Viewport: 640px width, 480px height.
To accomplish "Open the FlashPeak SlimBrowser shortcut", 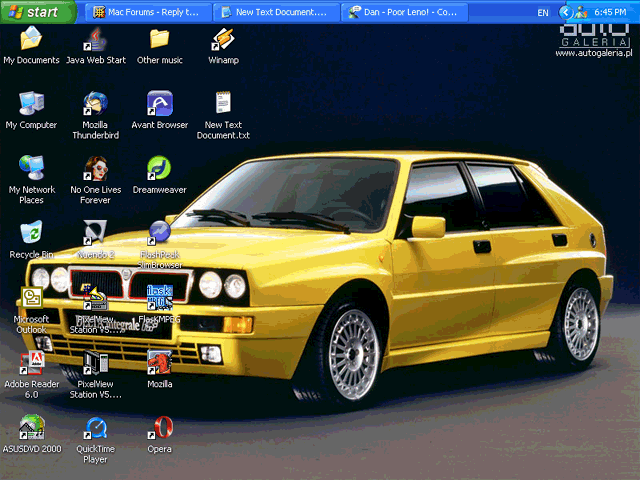I will click(x=159, y=232).
